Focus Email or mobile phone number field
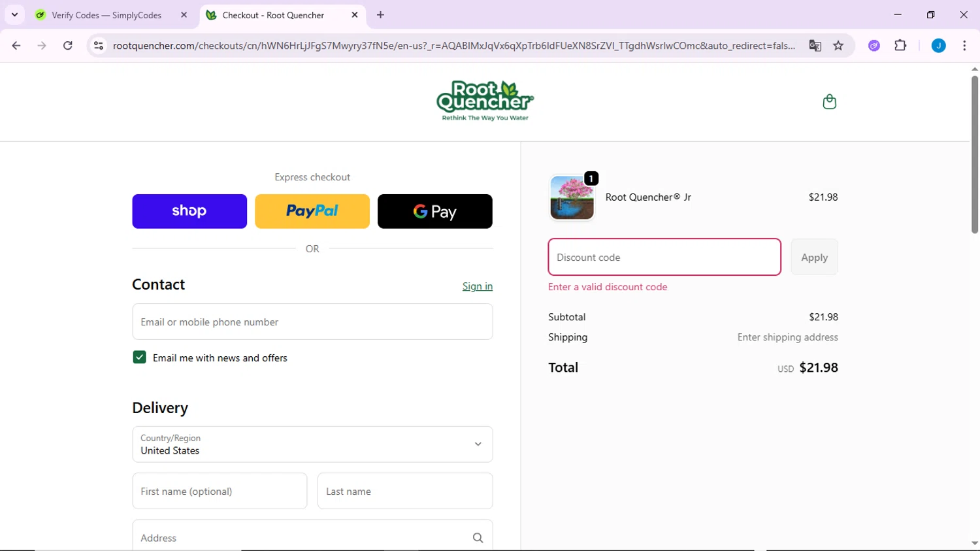Viewport: 980px width, 551px height. coord(312,322)
